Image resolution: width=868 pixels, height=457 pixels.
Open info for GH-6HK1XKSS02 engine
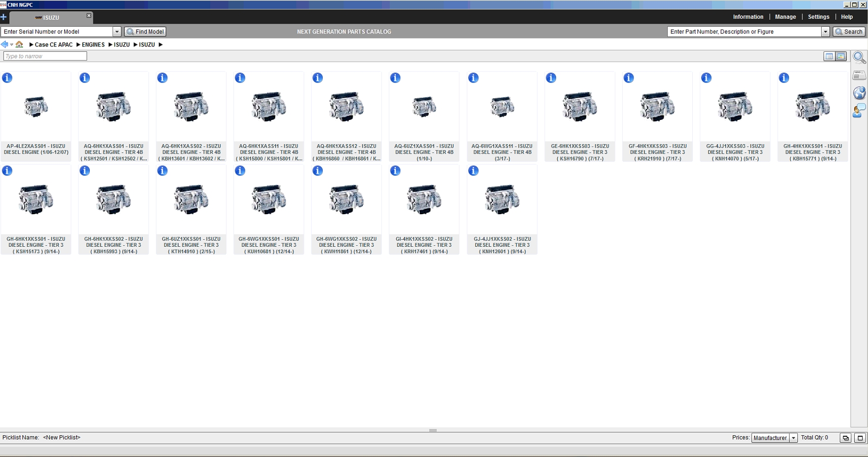coord(85,171)
